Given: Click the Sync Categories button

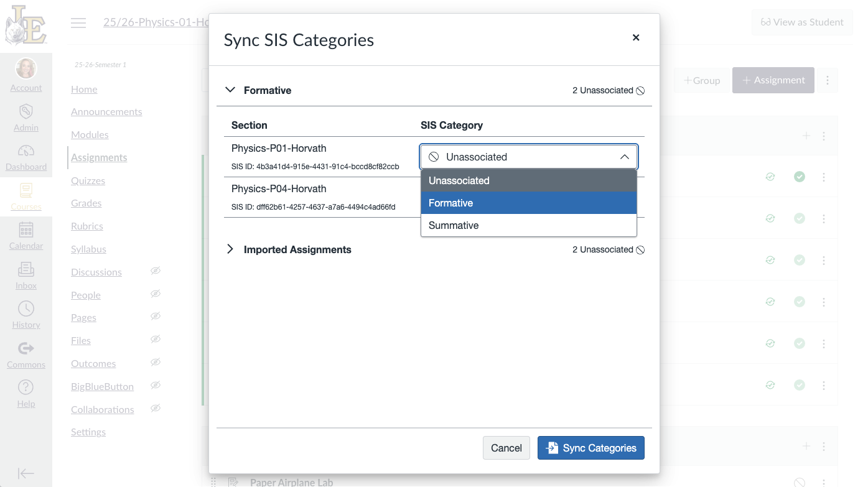Looking at the screenshot, I should [x=591, y=448].
